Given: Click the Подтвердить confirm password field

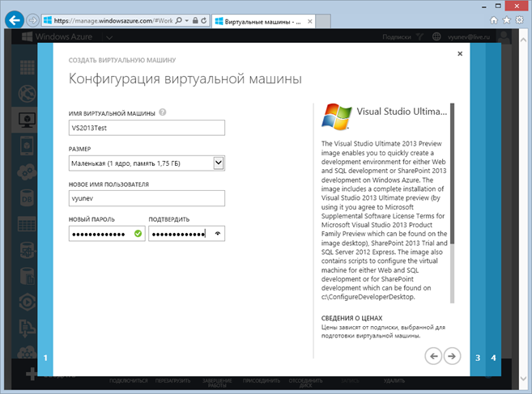Looking at the screenshot, I should click(x=186, y=234).
